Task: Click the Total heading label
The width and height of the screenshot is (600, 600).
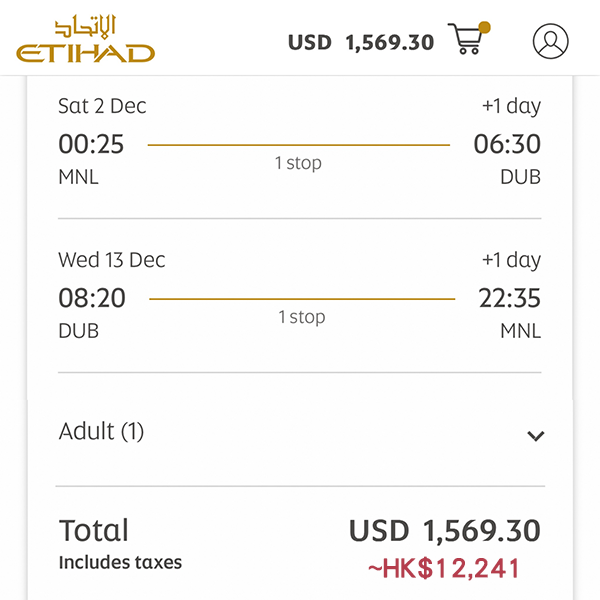Action: (x=94, y=530)
